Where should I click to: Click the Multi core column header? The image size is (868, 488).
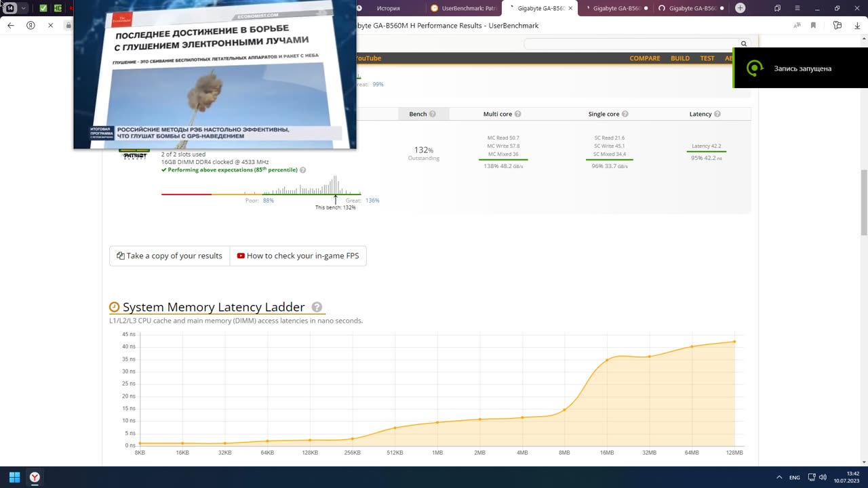[498, 114]
